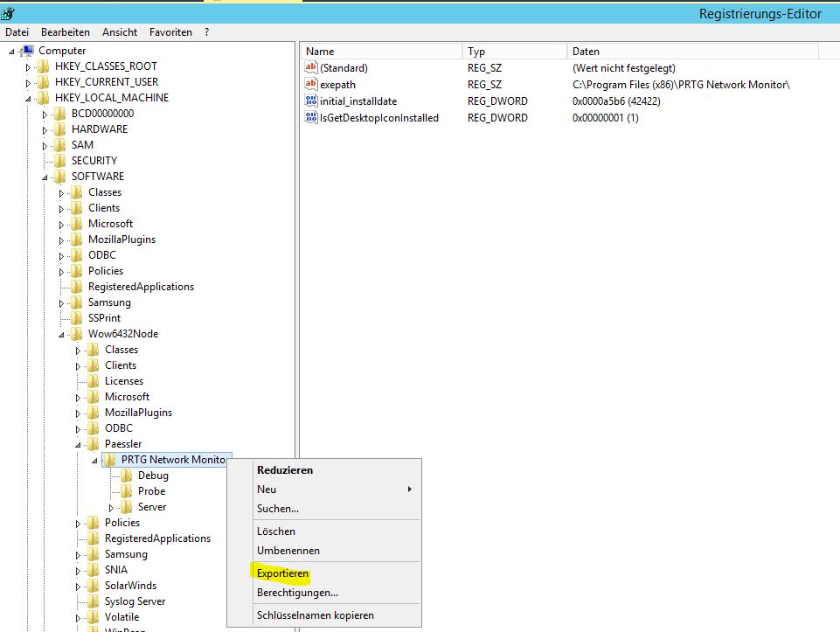
Task: Sort by the Daten column header
Action: (x=692, y=52)
